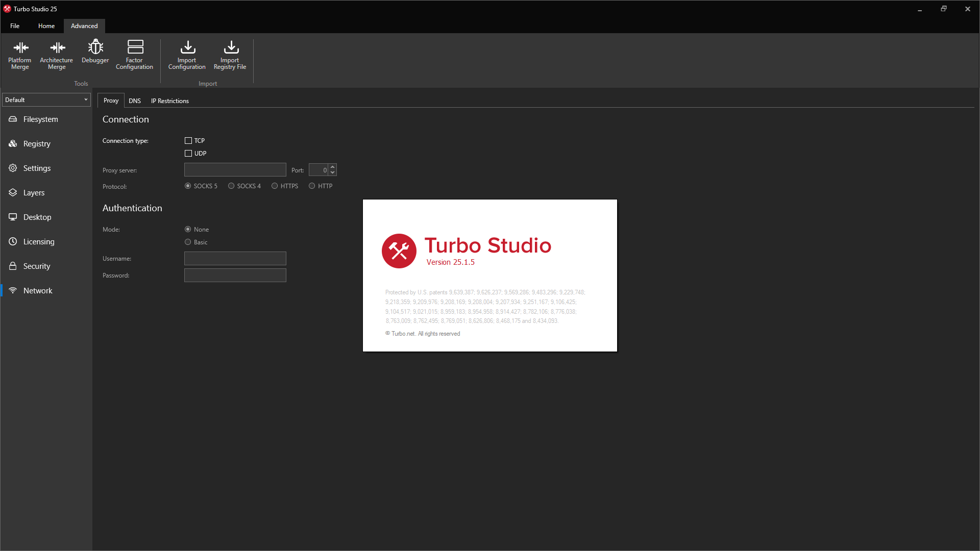980x551 pixels.
Task: Click the Turbo Studio title bar logo
Action: coord(7,9)
